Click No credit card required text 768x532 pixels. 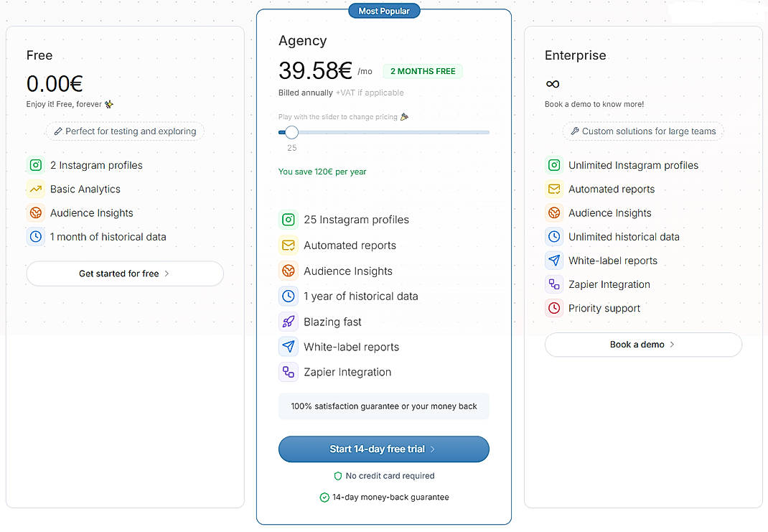click(x=390, y=476)
